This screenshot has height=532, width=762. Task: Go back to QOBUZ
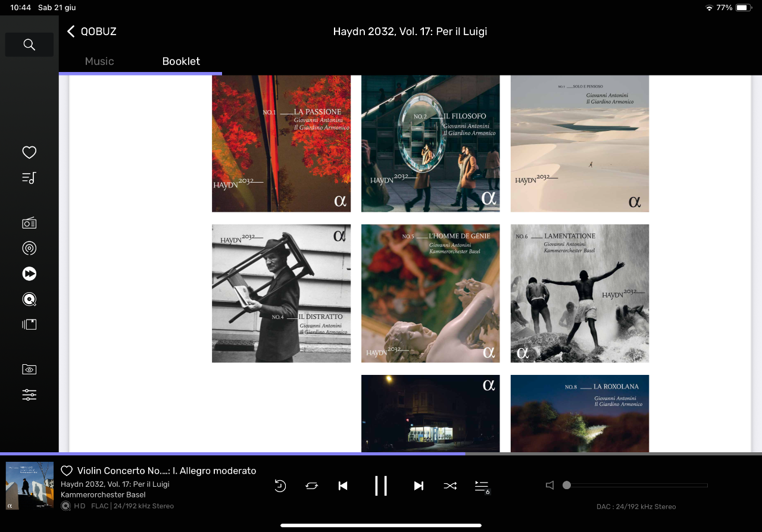point(92,32)
